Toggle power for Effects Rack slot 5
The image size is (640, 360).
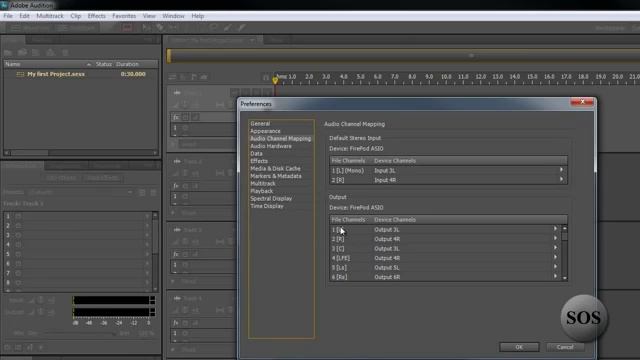18,254
